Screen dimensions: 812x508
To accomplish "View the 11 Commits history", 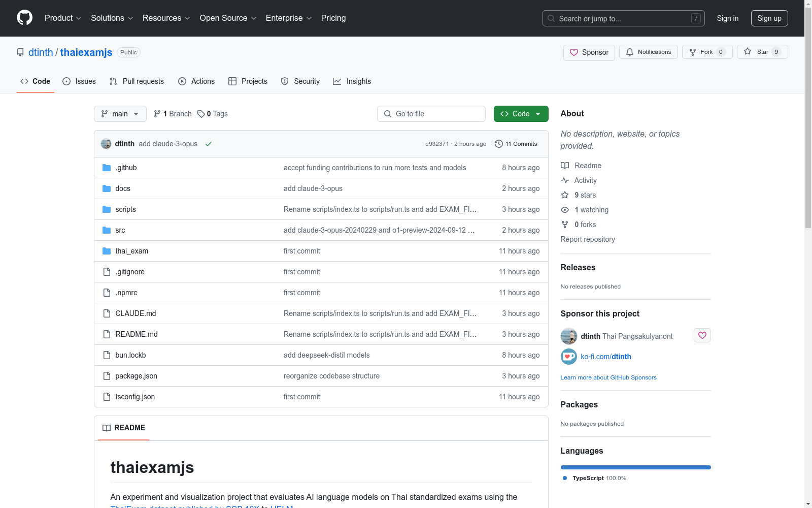I will click(516, 144).
